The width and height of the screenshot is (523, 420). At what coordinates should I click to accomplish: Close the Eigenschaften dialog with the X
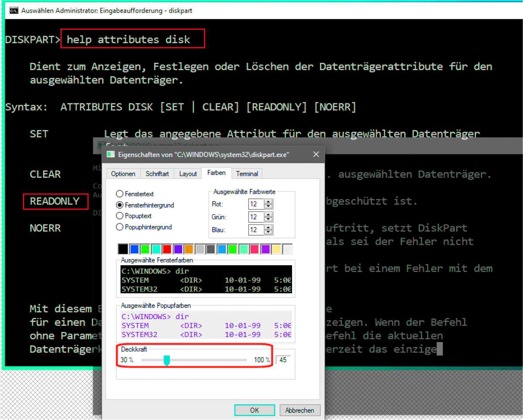316,154
